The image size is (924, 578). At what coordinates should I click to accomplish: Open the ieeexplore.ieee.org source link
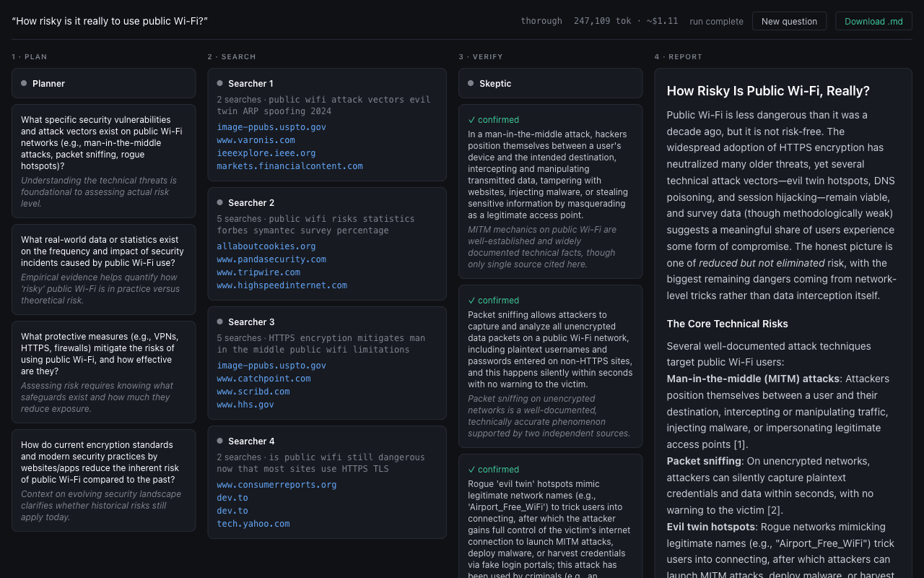[266, 153]
